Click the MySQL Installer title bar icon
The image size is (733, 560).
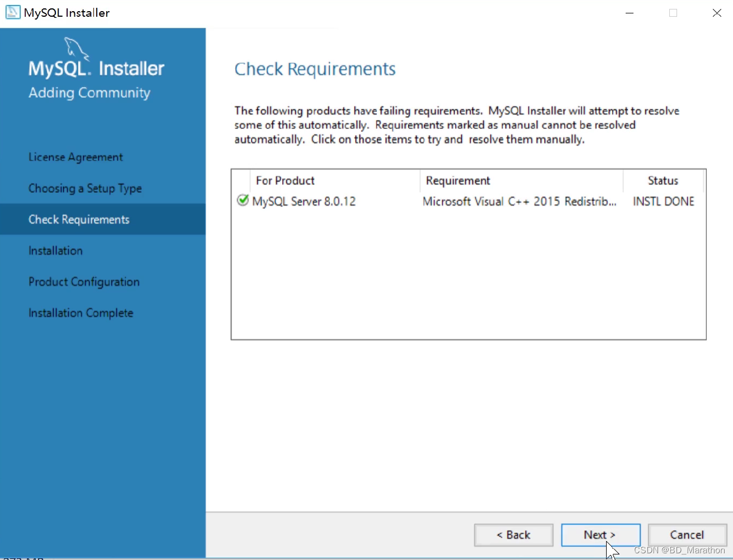click(x=12, y=12)
